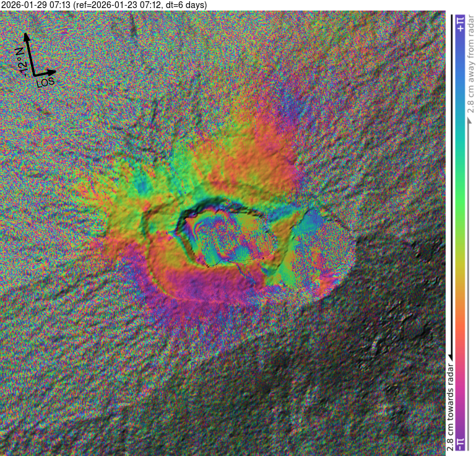Select the +π label atop the colorbar
The width and height of the screenshot is (476, 456).
[x=459, y=24]
